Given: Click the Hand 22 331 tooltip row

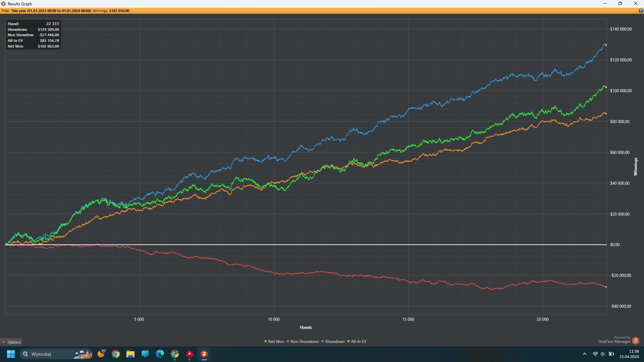Looking at the screenshot, I should 33,24.
